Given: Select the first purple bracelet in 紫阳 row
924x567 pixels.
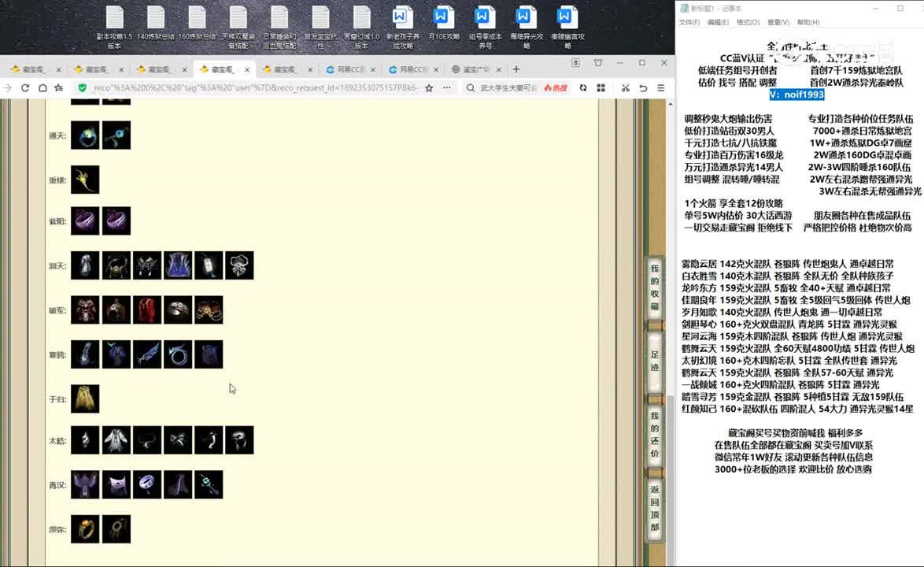Looking at the screenshot, I should click(85, 221).
